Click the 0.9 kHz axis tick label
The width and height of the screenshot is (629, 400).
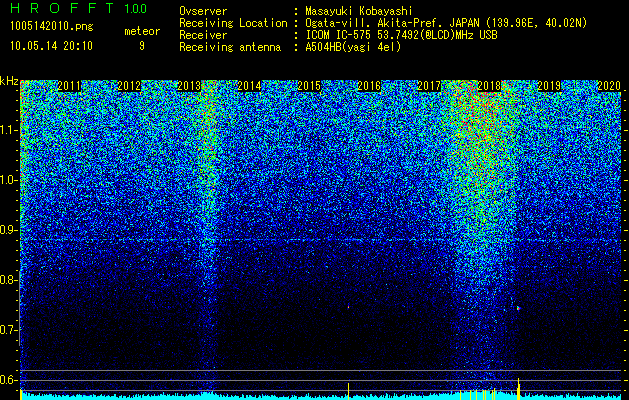click(9, 230)
